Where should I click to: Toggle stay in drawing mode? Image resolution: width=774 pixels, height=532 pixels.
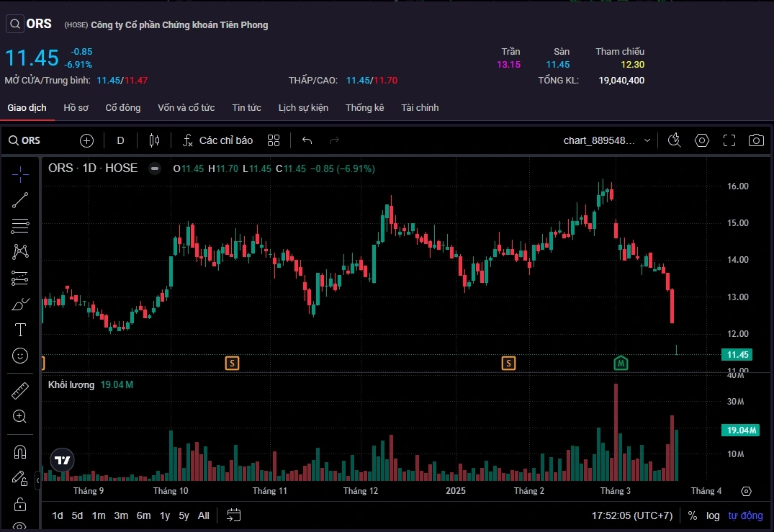(20, 478)
